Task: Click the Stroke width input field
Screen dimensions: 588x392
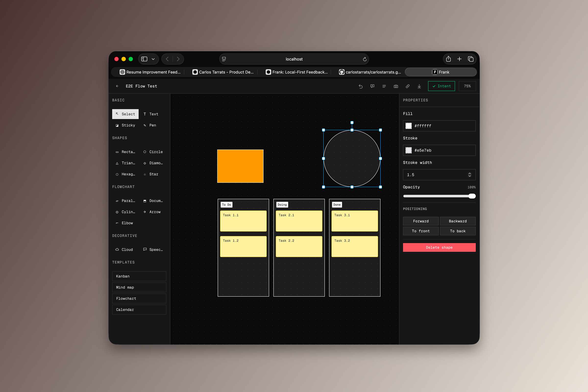Action: tap(439, 175)
